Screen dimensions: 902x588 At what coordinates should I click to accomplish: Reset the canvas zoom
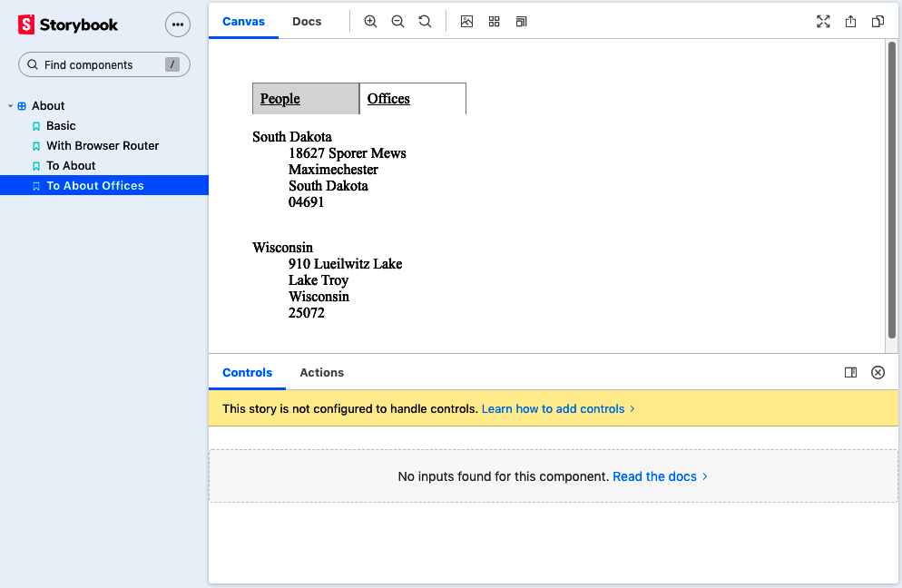[x=425, y=22]
